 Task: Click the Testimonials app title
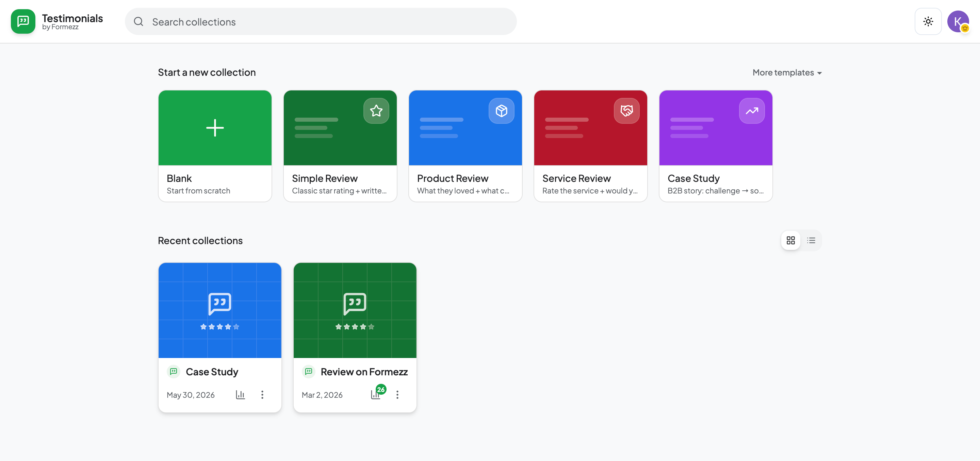[x=72, y=18]
